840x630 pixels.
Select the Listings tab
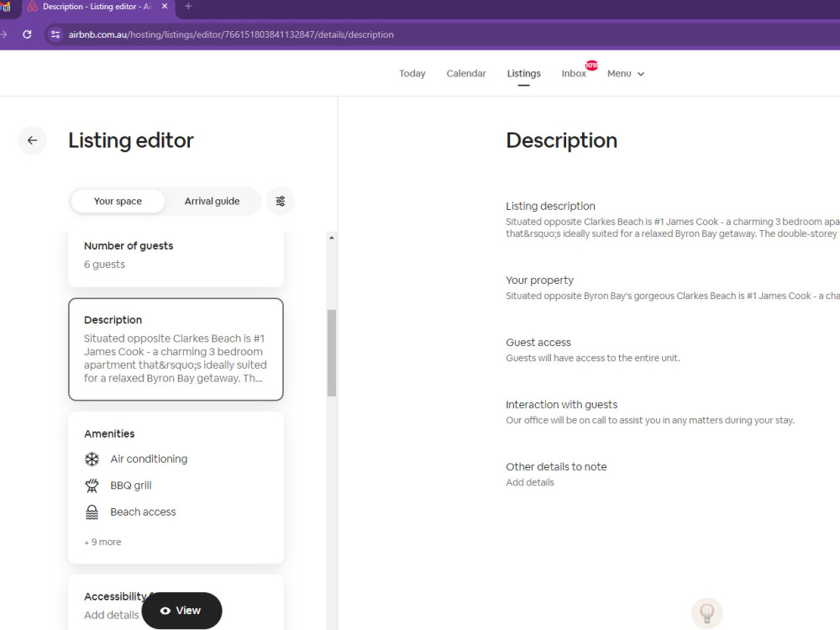[x=523, y=73]
